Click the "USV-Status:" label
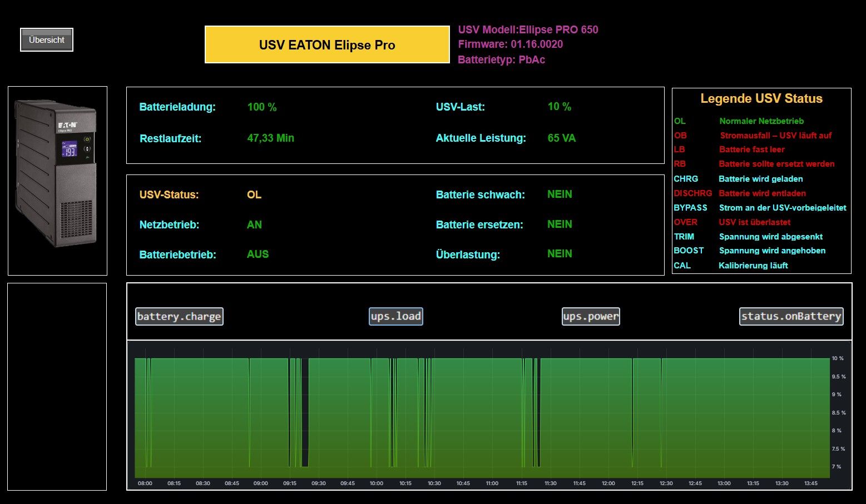This screenshot has width=866, height=504. pyautogui.click(x=169, y=195)
